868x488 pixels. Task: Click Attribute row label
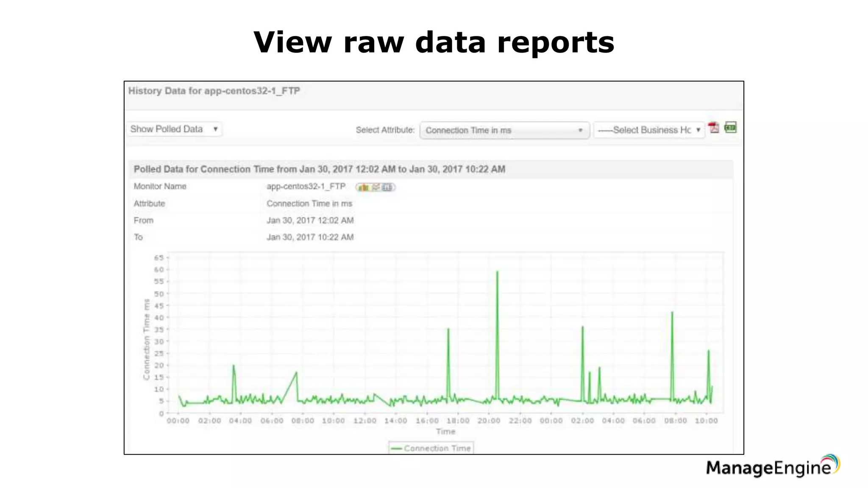coord(149,203)
